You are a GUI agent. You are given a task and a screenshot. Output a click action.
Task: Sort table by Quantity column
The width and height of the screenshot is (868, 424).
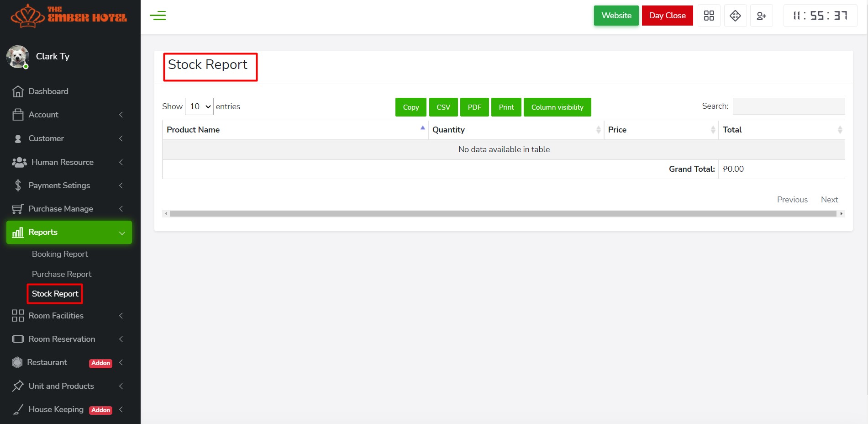click(516, 130)
